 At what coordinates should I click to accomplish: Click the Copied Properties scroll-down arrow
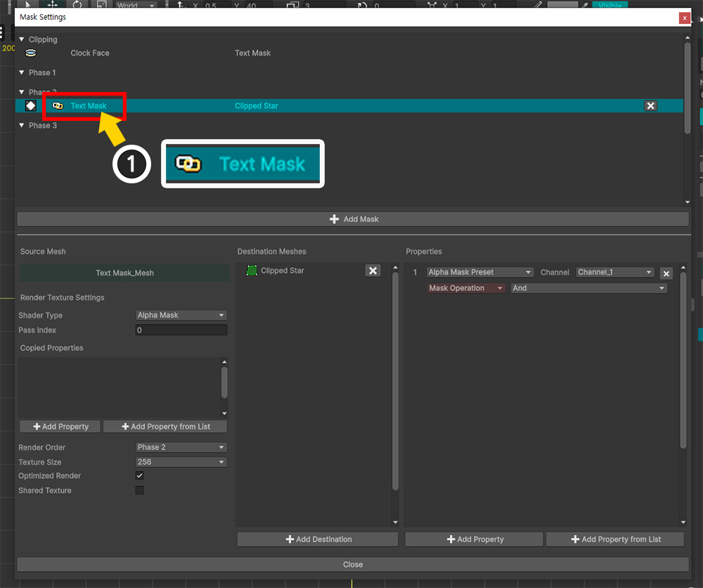point(224,414)
